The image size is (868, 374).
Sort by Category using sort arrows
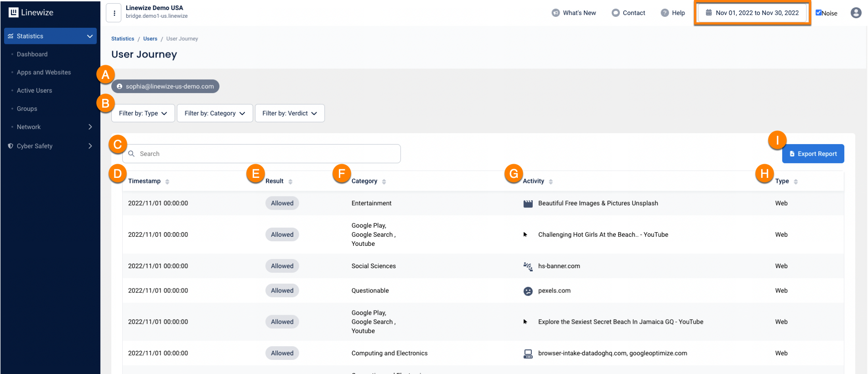(x=384, y=182)
